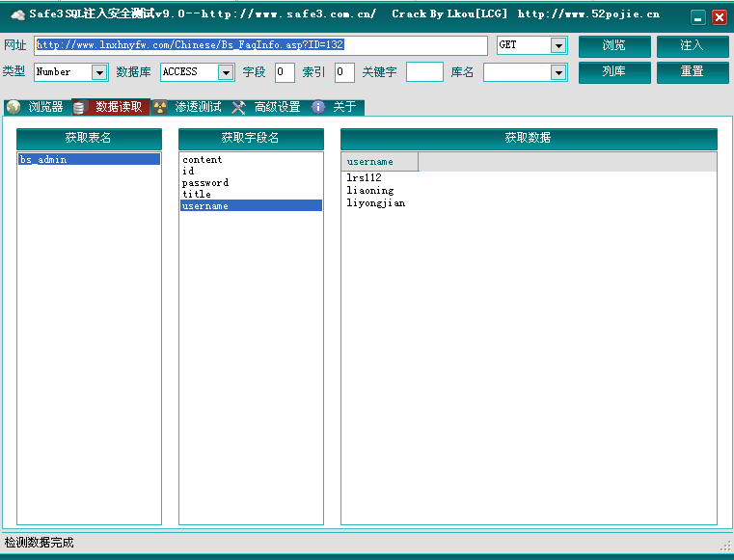Click the 字段 number field
The height and width of the screenshot is (560, 734).
(x=285, y=72)
